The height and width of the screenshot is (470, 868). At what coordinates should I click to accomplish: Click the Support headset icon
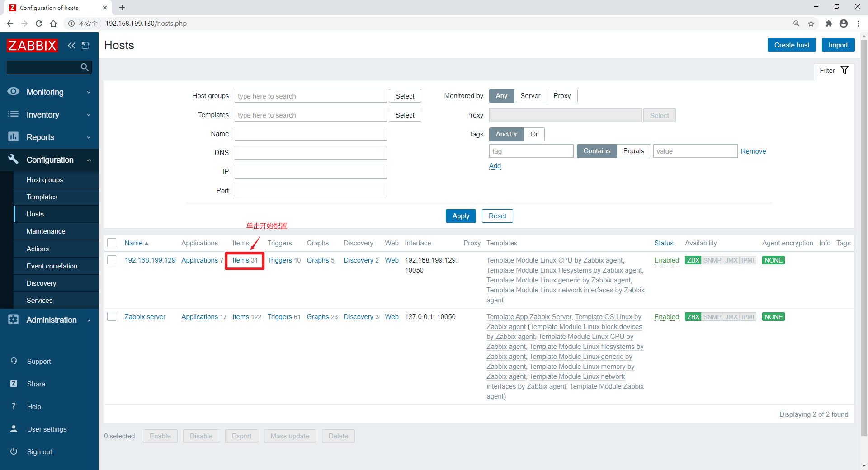[14, 361]
